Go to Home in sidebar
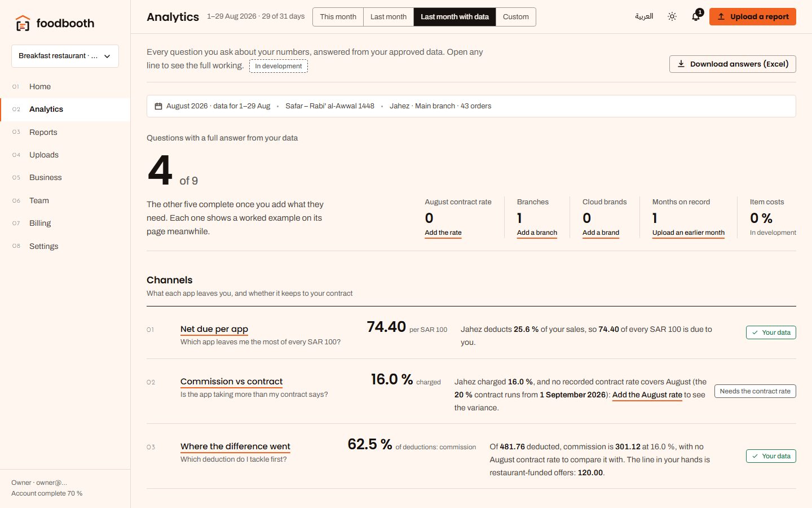The image size is (812, 508). click(65, 86)
